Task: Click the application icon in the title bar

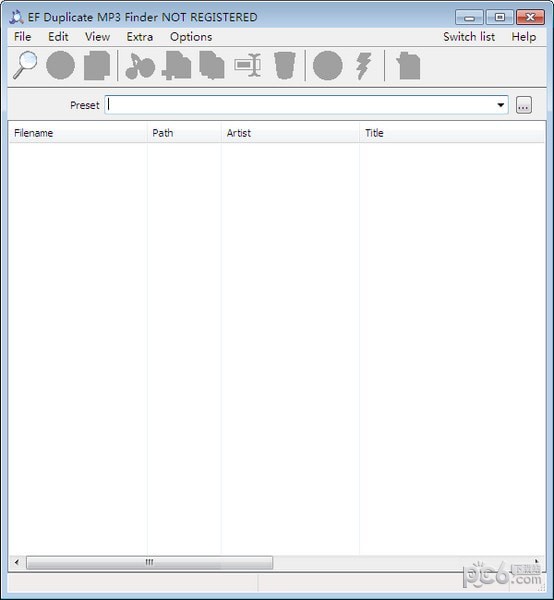Action: [x=16, y=17]
